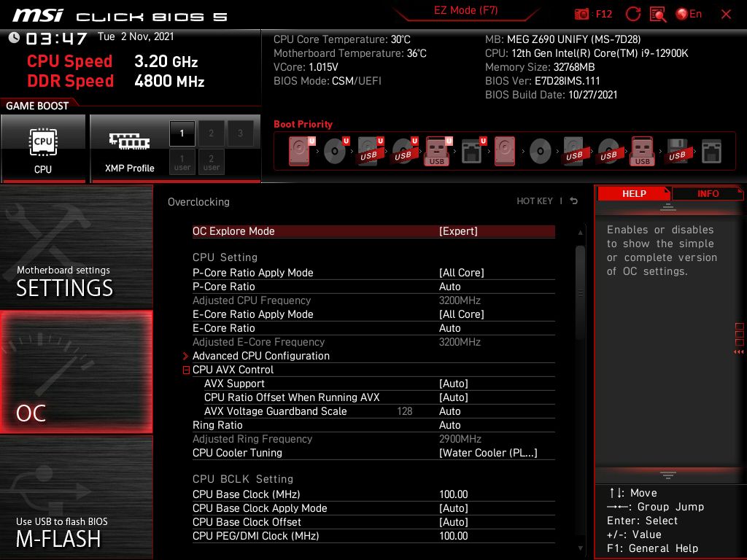Expand Advanced CPU Configuration submenu
The height and width of the screenshot is (560, 747).
click(x=261, y=356)
